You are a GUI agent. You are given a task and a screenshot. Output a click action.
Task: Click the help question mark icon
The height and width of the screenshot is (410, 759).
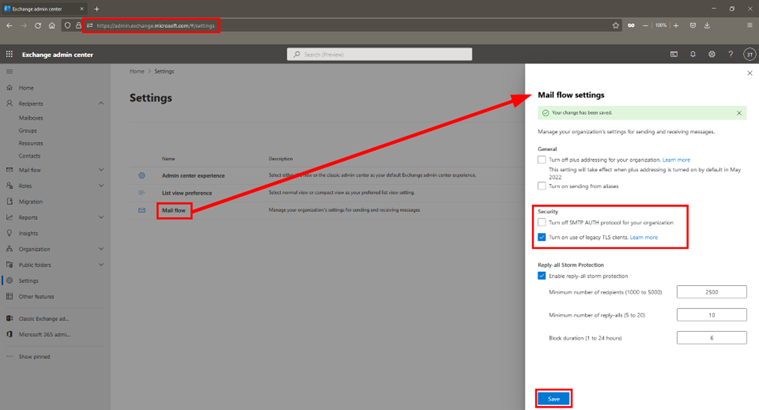click(x=730, y=55)
